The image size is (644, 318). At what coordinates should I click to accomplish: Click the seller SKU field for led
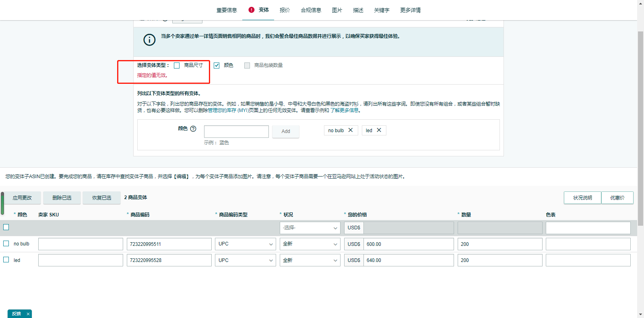pos(80,260)
